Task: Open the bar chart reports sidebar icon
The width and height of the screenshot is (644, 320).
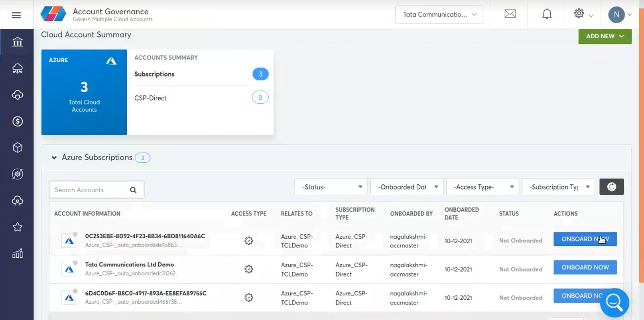Action: [x=17, y=253]
